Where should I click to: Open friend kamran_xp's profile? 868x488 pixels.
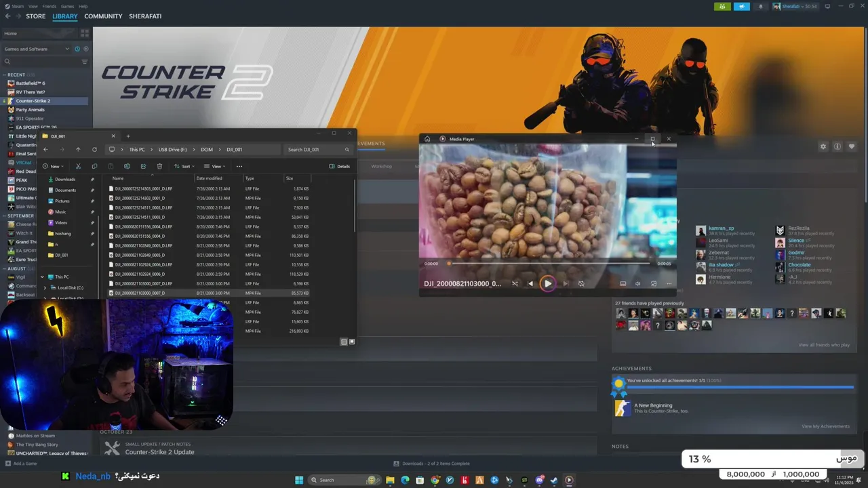click(721, 228)
